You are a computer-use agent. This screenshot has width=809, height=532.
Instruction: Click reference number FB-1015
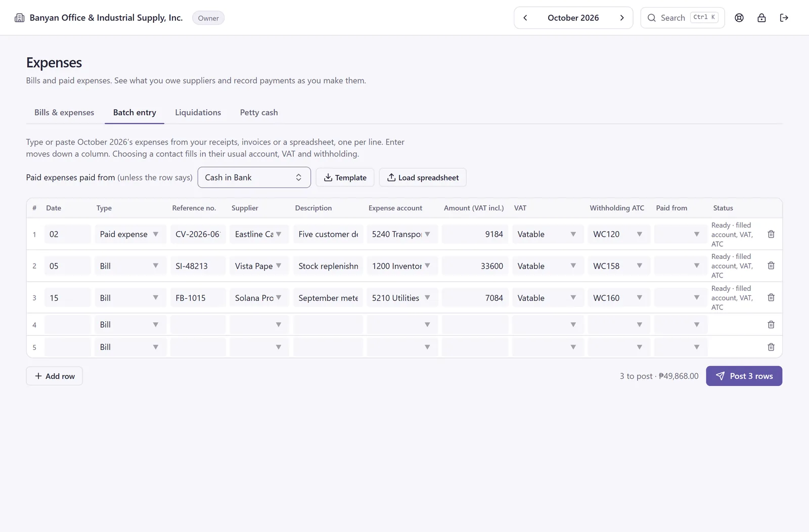[198, 298]
